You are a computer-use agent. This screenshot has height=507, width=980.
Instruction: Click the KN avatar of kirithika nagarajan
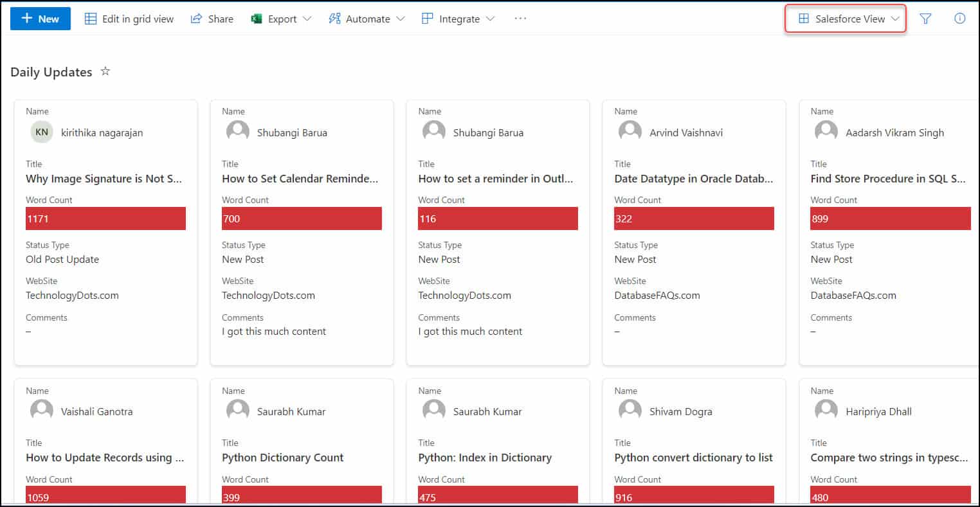pos(41,132)
